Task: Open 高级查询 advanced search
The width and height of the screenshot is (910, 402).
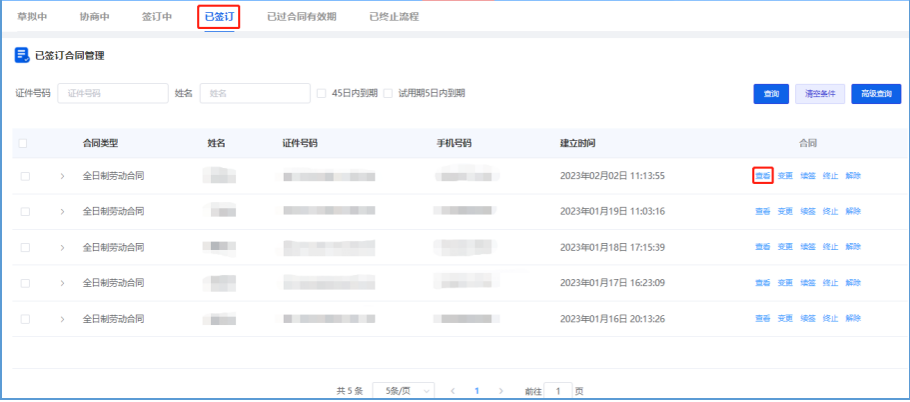Action: [876, 93]
